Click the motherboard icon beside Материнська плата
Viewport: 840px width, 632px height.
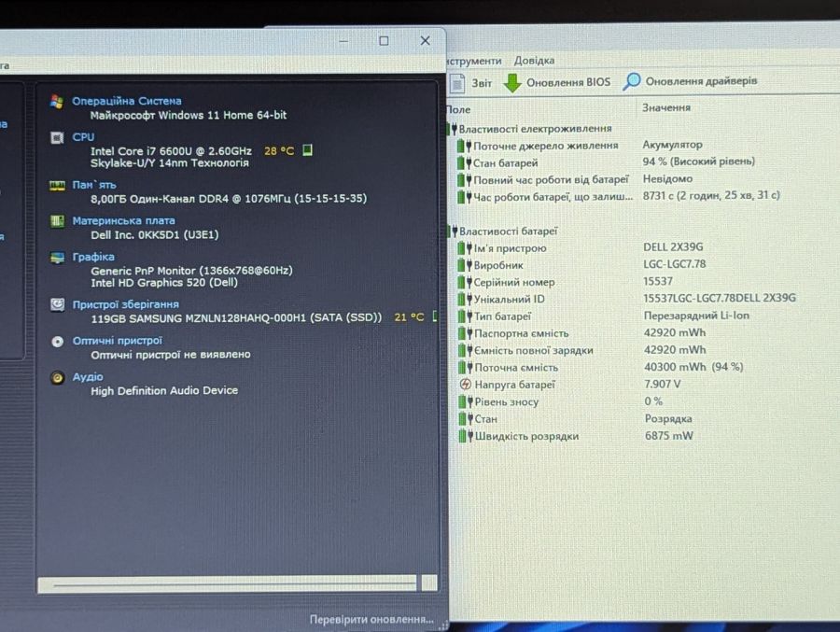57,221
